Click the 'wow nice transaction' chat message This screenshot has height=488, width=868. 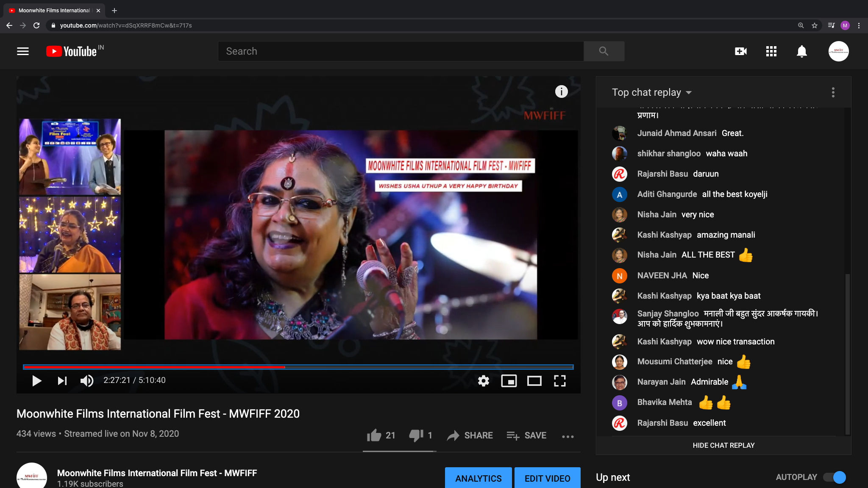point(736,341)
